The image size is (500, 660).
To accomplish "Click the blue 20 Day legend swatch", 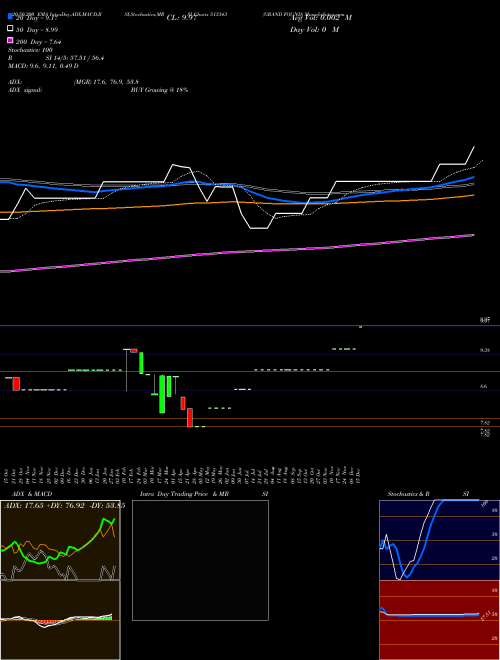I will point(10,17).
